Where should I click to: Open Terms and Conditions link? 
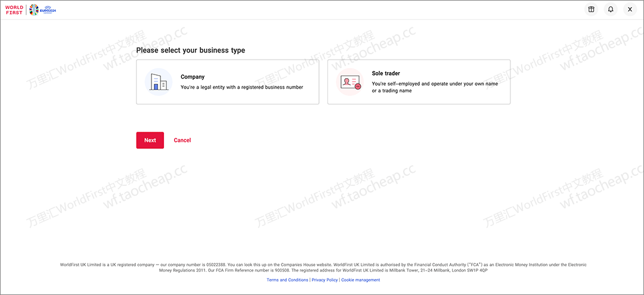tap(287, 280)
